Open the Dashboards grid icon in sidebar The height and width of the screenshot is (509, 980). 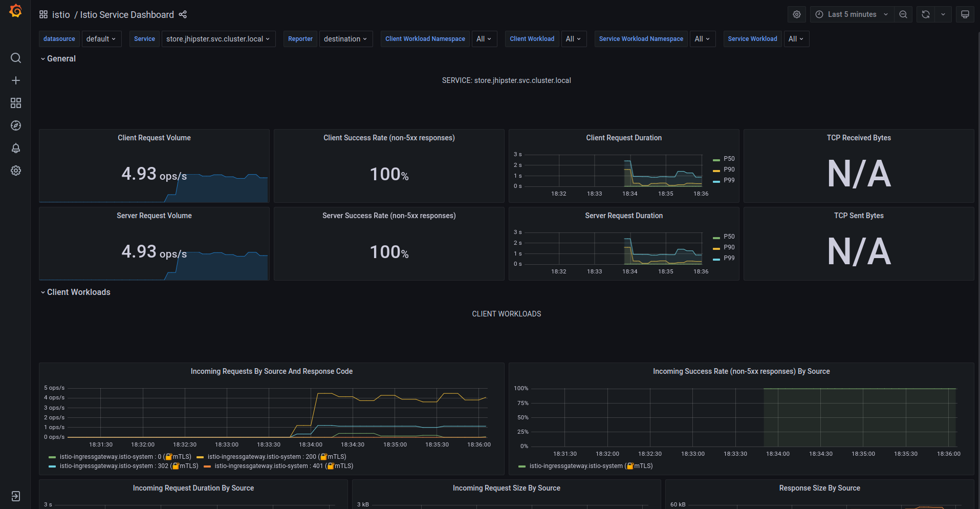coord(16,103)
